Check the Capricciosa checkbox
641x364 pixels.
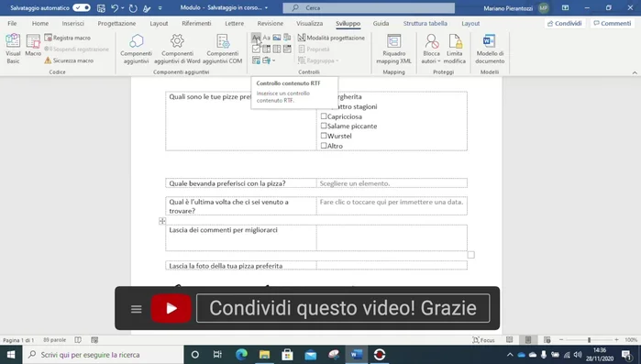point(324,116)
